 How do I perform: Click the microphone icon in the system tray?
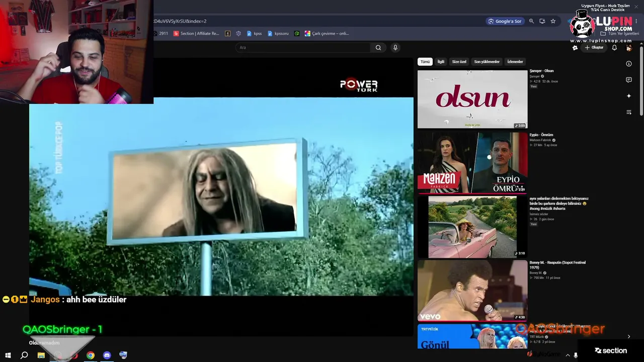click(x=576, y=355)
